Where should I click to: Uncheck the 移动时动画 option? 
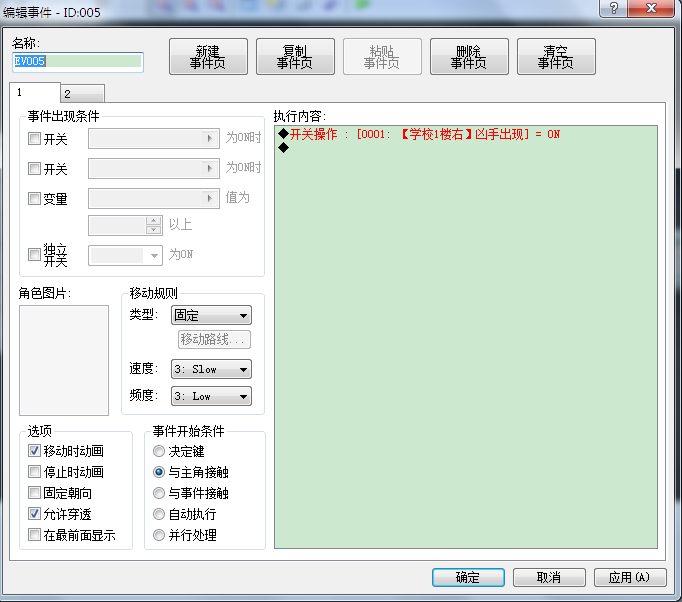[34, 451]
